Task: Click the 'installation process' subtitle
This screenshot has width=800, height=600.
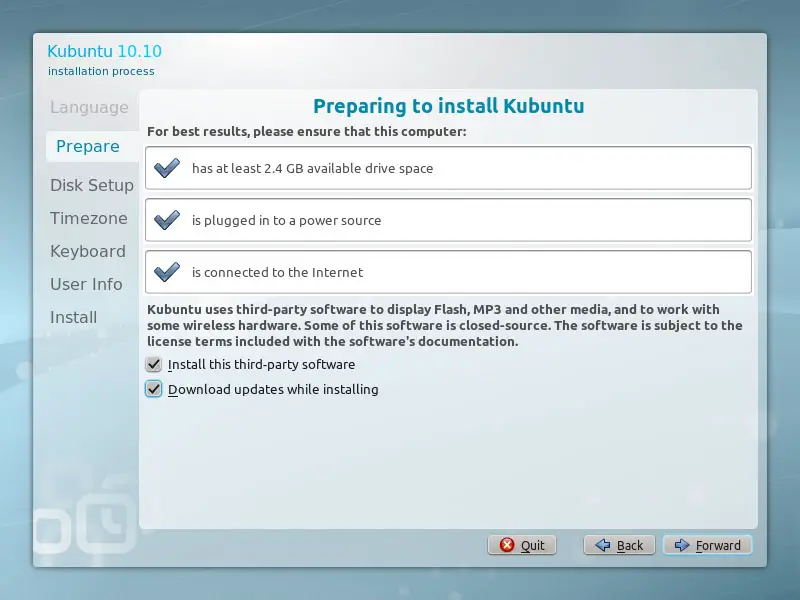Action: (x=101, y=71)
